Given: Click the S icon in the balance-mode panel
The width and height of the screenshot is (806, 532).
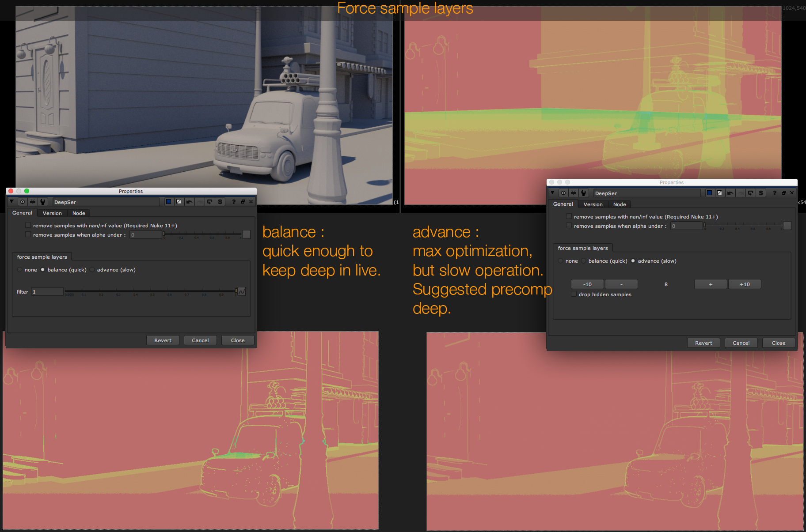Looking at the screenshot, I should pyautogui.click(x=220, y=202).
